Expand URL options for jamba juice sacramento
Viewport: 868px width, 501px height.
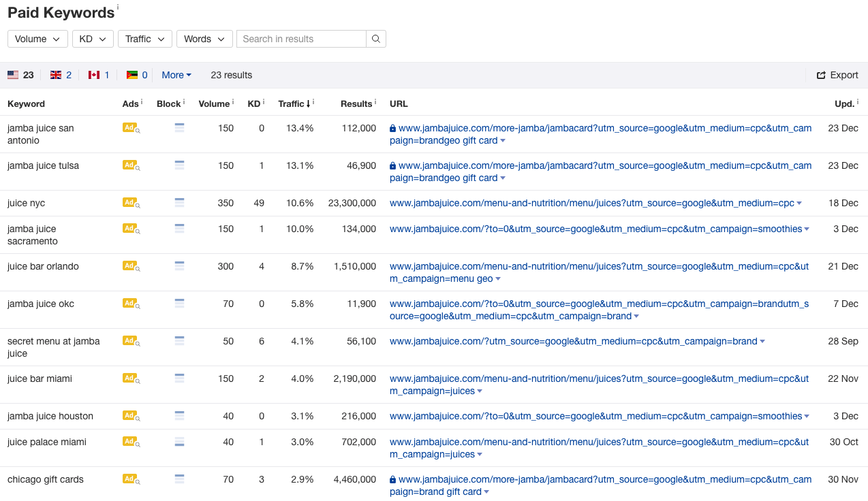[807, 229]
